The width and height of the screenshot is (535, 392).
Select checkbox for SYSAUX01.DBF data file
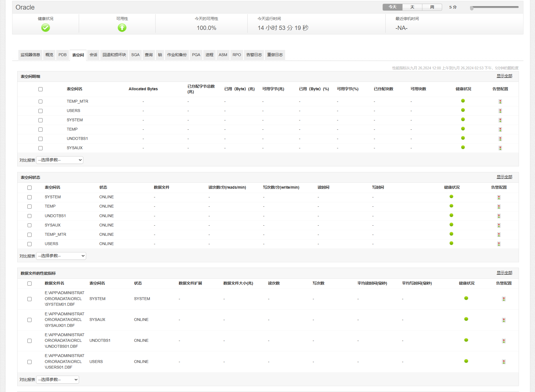pyautogui.click(x=29, y=320)
